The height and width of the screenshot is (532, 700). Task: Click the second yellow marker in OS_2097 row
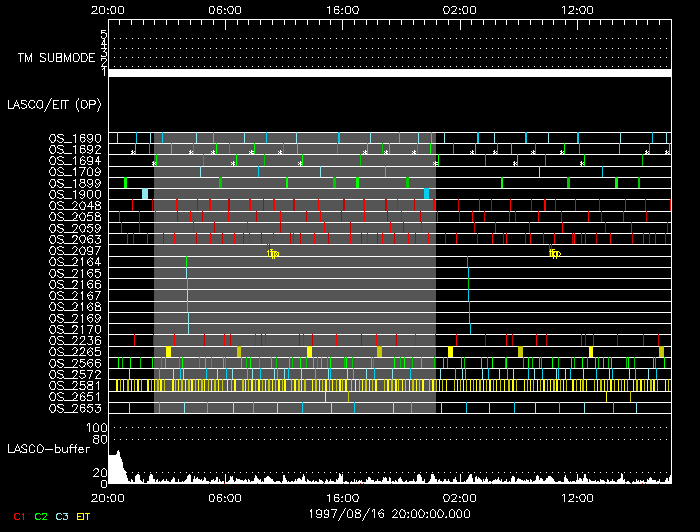[x=554, y=254]
